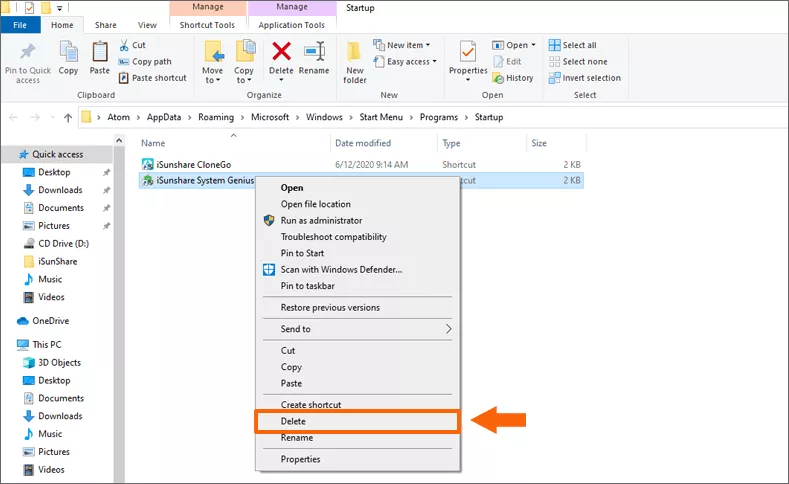
Task: Click the Copy icon in Clipboard group
Action: [x=68, y=52]
